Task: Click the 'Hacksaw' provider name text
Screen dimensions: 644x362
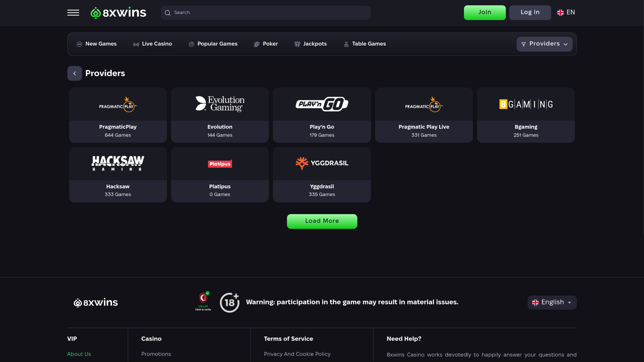Action: [118, 186]
